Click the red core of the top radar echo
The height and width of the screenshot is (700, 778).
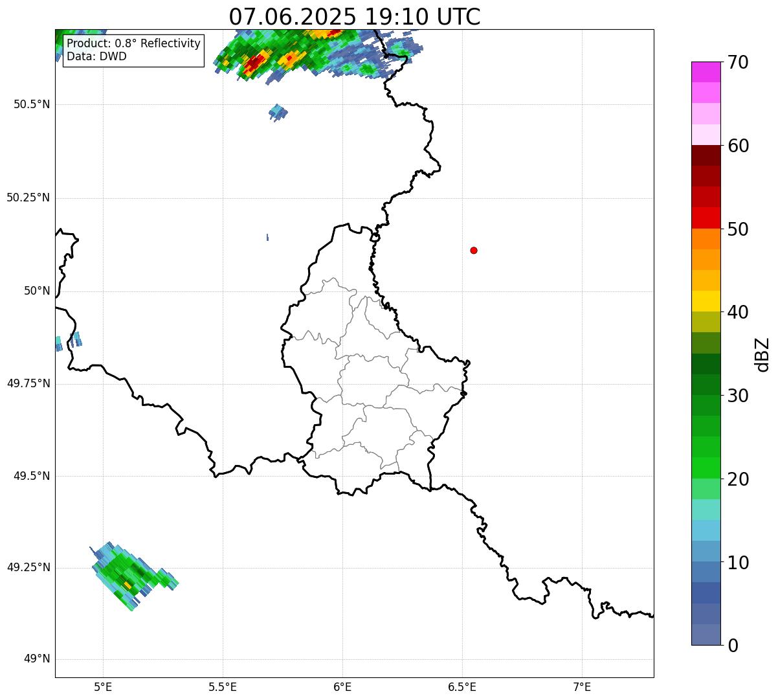click(254, 62)
